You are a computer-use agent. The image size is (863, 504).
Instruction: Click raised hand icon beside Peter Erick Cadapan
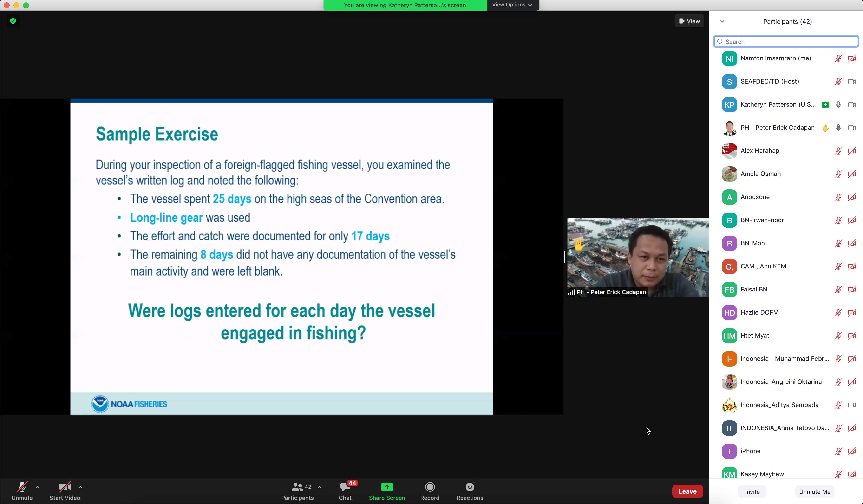(825, 128)
